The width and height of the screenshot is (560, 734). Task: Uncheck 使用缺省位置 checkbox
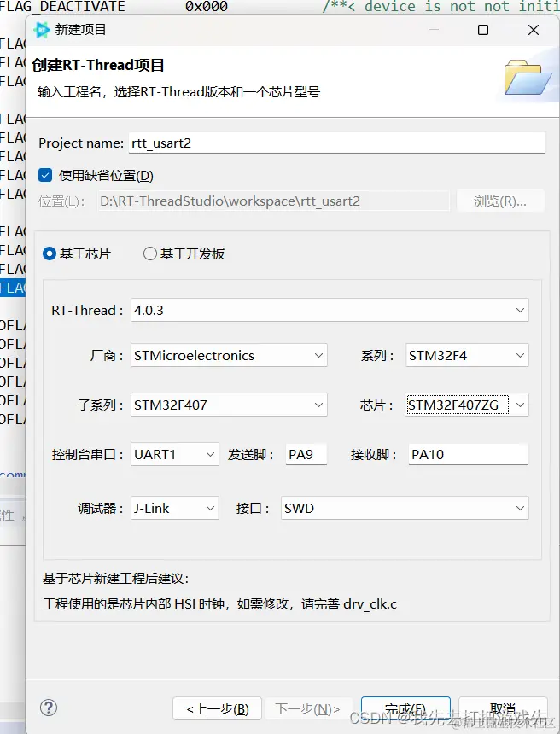click(x=45, y=176)
